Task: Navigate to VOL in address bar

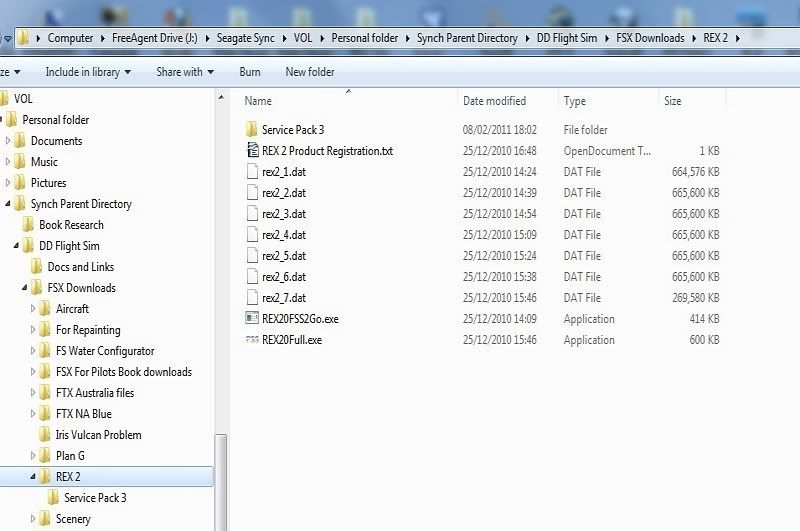Action: tap(303, 38)
